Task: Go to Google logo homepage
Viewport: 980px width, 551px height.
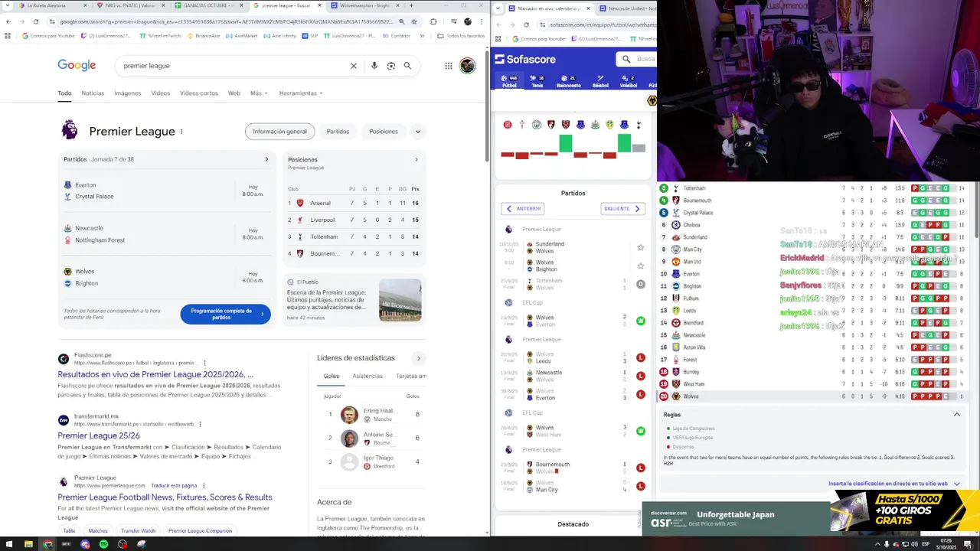Action: [77, 66]
